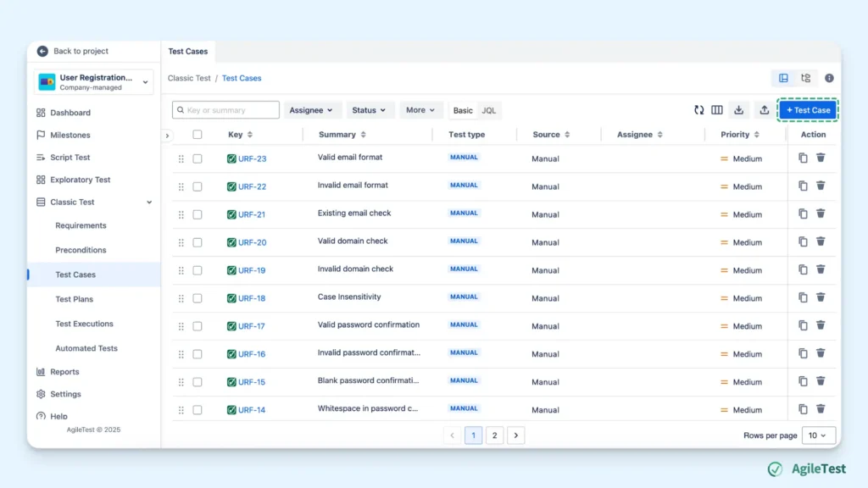Open the info icon at top right
This screenshot has height=488, width=868.
829,78
